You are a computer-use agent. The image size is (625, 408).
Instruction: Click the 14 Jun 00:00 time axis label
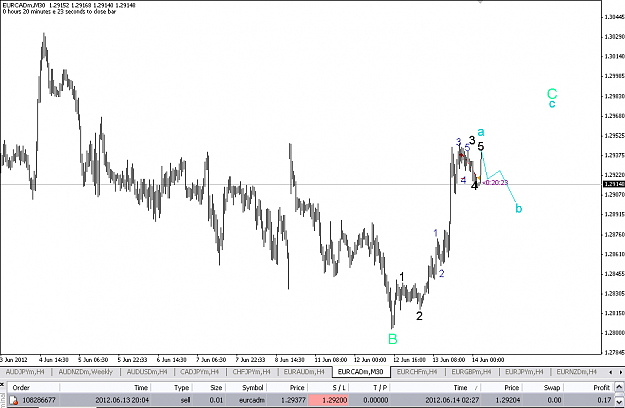click(488, 360)
